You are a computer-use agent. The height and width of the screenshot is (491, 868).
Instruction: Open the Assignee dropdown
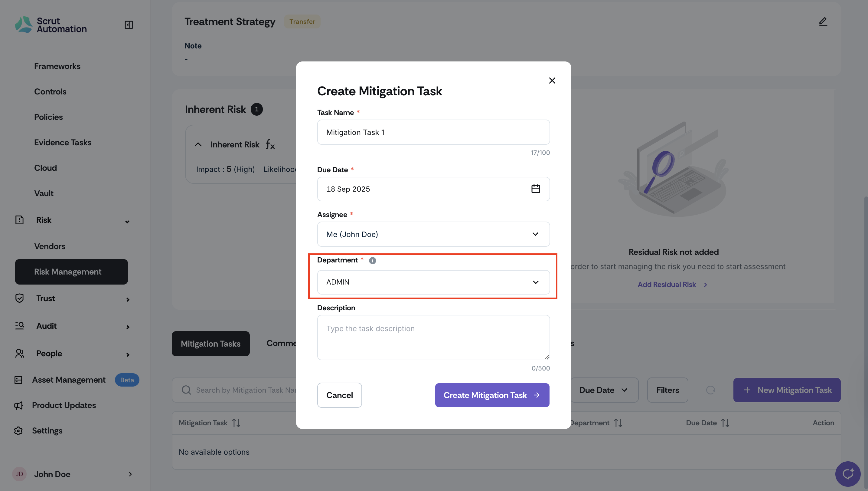pos(433,234)
